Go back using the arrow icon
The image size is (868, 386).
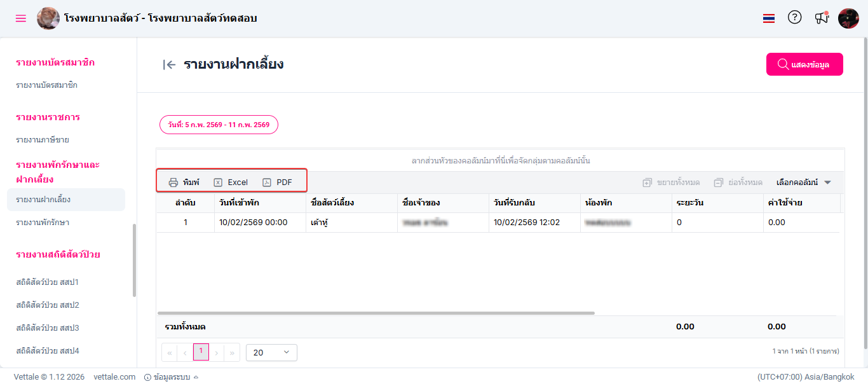click(x=169, y=64)
